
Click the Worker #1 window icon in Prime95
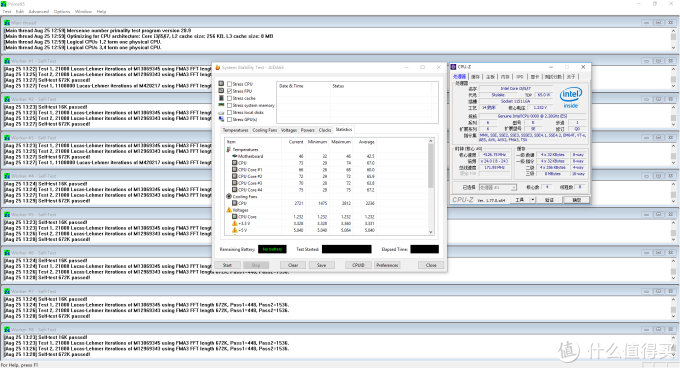point(7,61)
